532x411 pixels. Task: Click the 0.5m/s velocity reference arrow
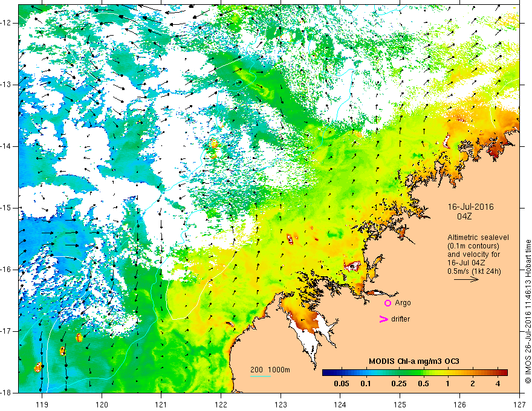(x=466, y=279)
